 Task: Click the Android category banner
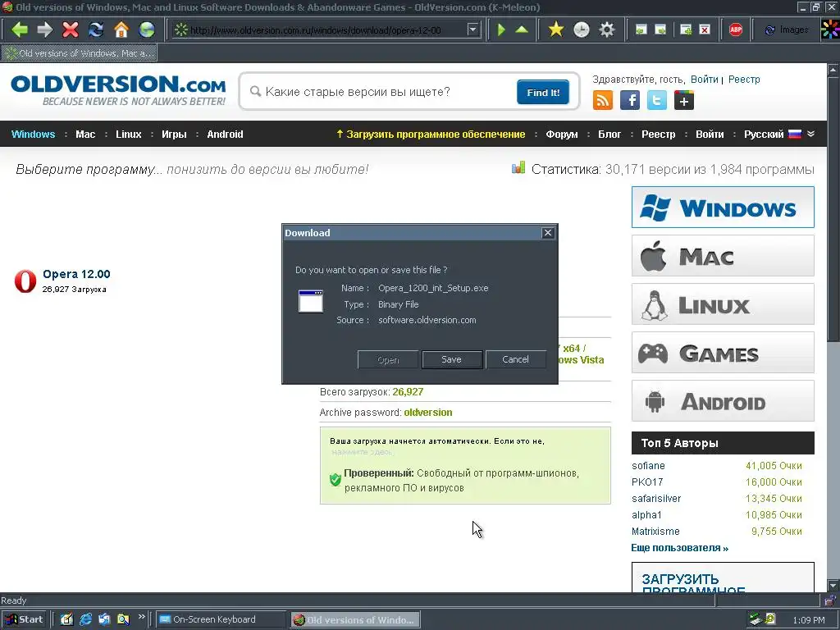[723, 400]
